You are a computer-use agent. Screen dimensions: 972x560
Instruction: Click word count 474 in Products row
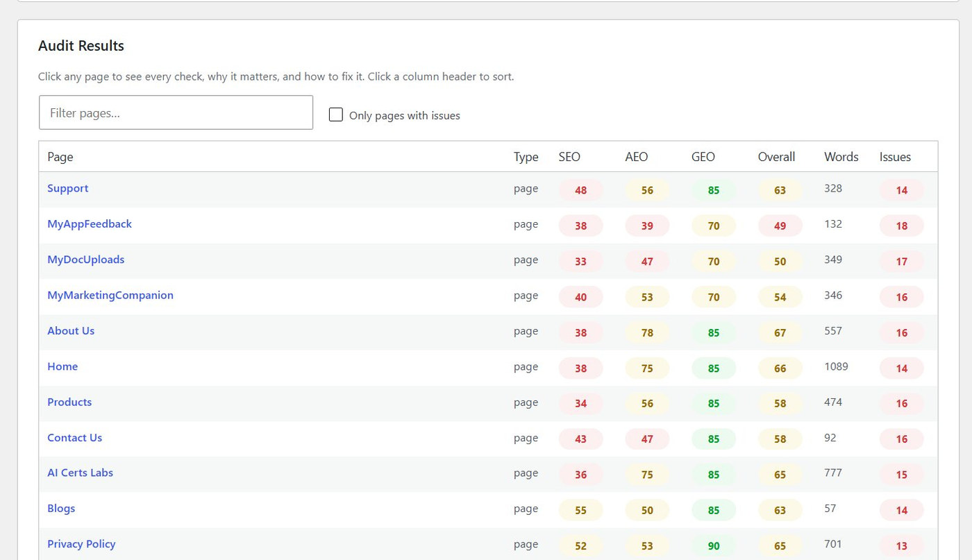(833, 402)
